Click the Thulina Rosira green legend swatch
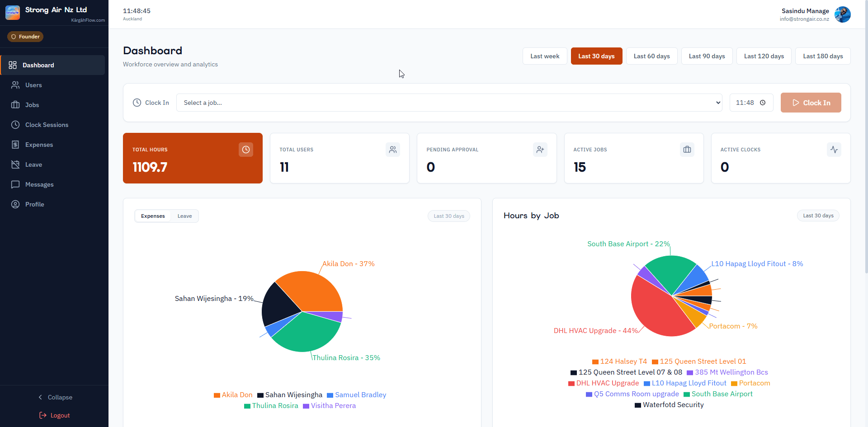Screen dimensions: 868x427 coord(247,406)
